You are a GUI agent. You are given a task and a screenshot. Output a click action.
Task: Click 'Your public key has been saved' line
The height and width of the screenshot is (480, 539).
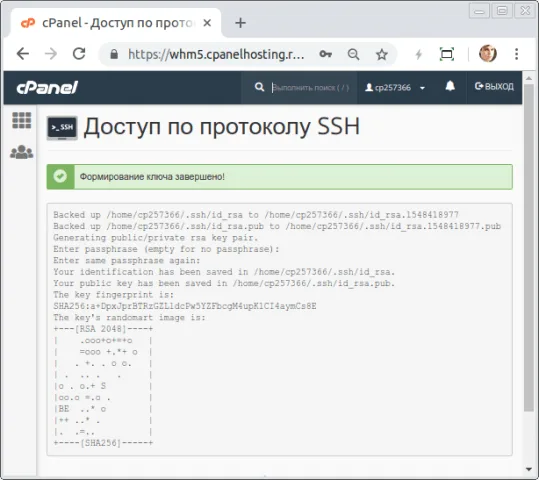[224, 283]
